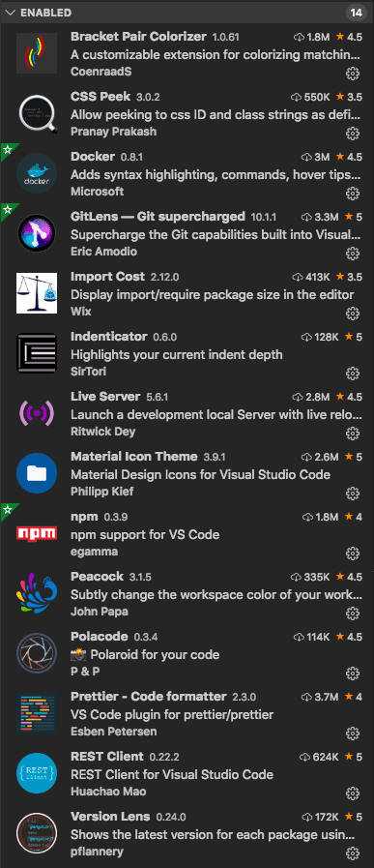Image resolution: width=374 pixels, height=868 pixels.
Task: Open the GitLens manage gear menu
Action: 353,253
